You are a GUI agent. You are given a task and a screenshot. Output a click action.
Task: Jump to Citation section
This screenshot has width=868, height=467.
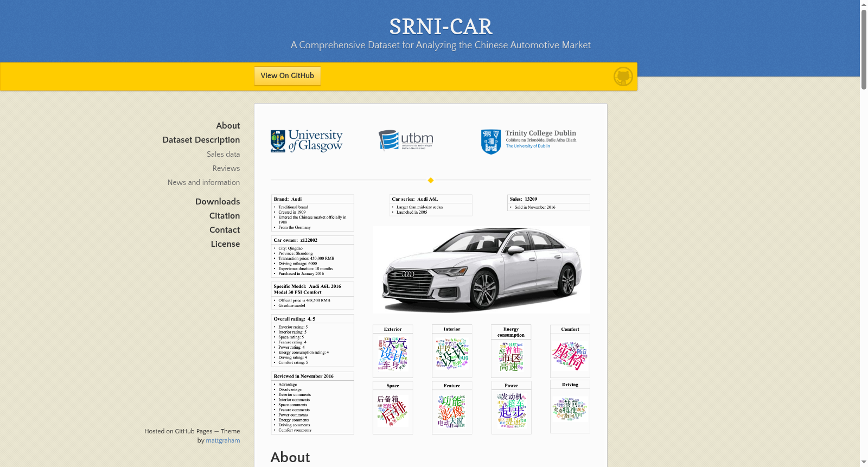tap(225, 216)
